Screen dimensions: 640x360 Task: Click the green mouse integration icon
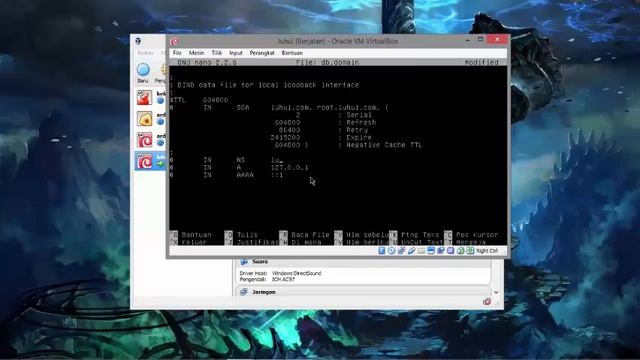(x=461, y=251)
